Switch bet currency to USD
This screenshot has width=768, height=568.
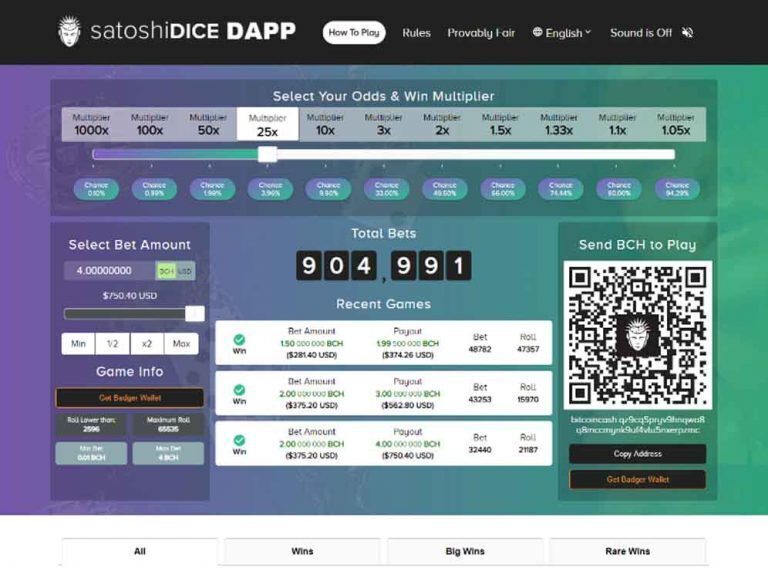click(x=185, y=271)
